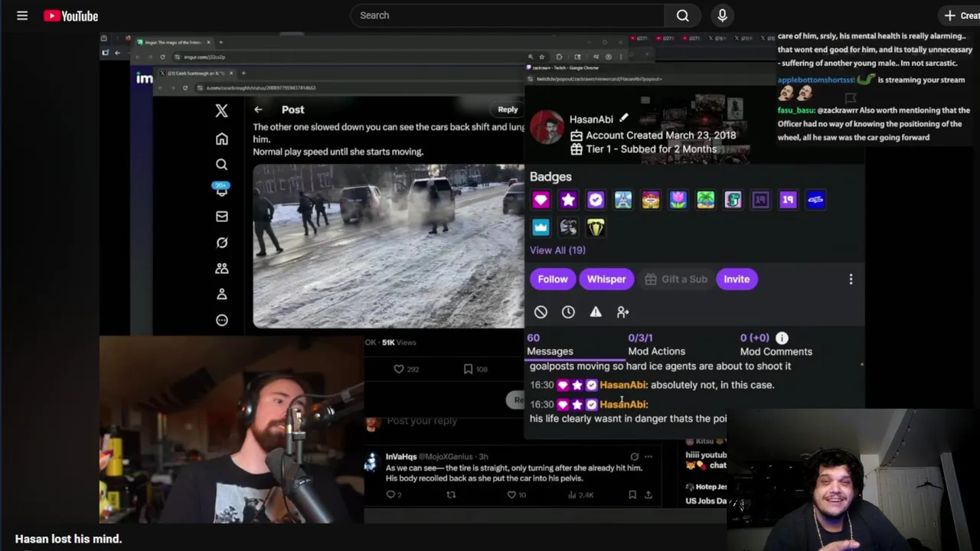
Task: Click the Follow button
Action: click(x=552, y=279)
